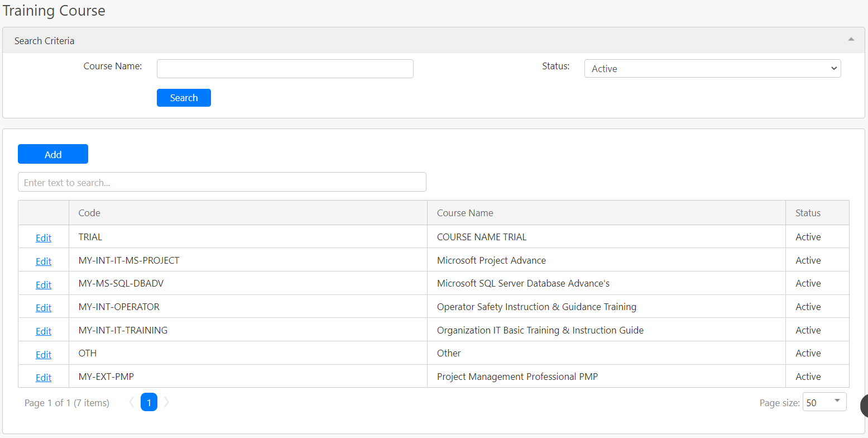Click the blue Search button
The image size is (868, 438).
tap(184, 98)
